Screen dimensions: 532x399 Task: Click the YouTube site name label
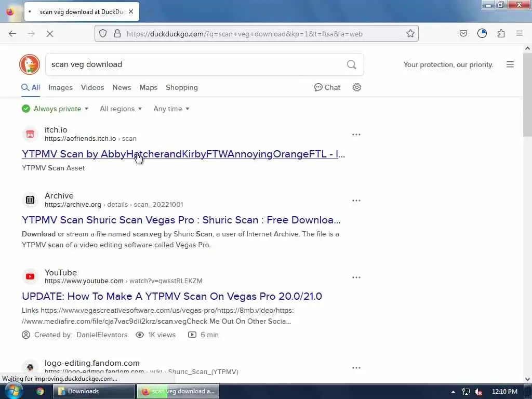pos(61,272)
